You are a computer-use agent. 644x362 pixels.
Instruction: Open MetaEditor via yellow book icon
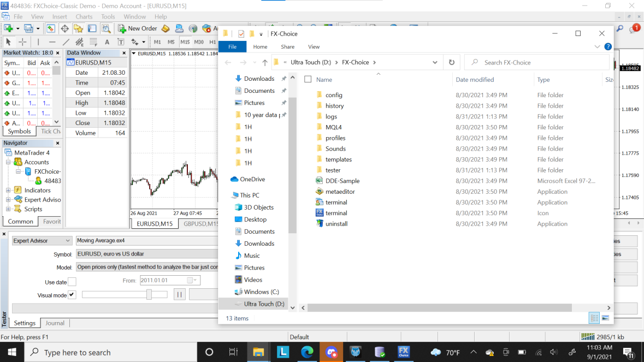166,28
